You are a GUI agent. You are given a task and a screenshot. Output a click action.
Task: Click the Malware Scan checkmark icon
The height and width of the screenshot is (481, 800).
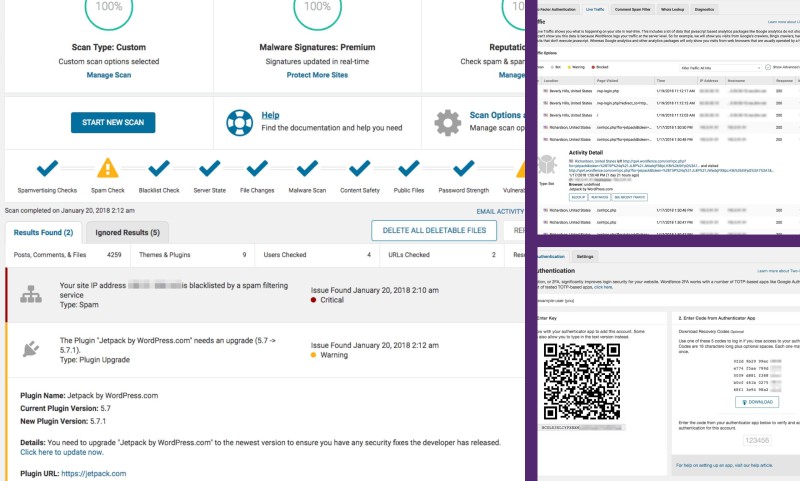[x=307, y=168]
